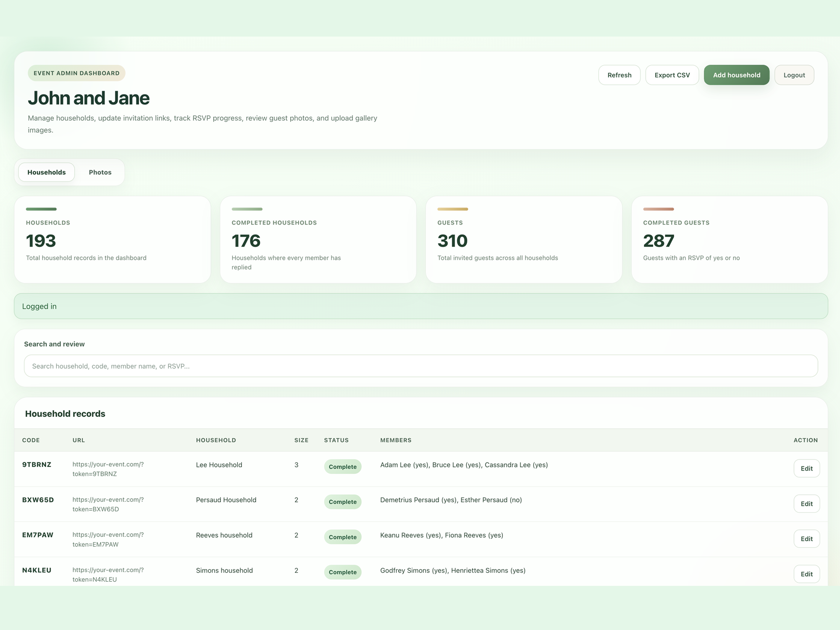
Task: Edit the Persaud Household record
Action: [x=806, y=504]
